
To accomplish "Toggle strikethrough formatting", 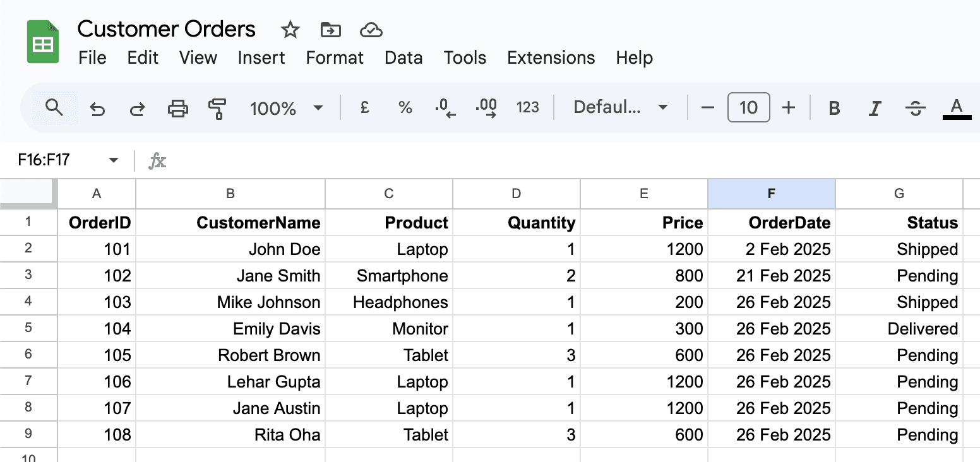I will [916, 109].
